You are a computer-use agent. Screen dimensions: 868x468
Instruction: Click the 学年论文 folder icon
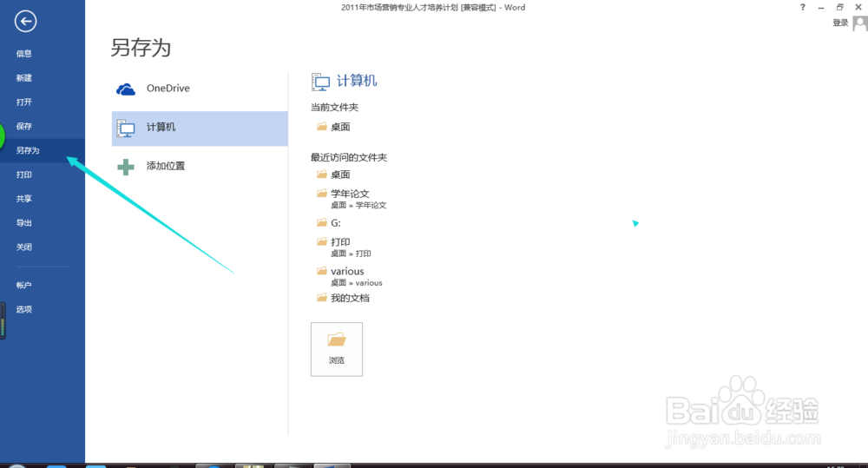[322, 194]
